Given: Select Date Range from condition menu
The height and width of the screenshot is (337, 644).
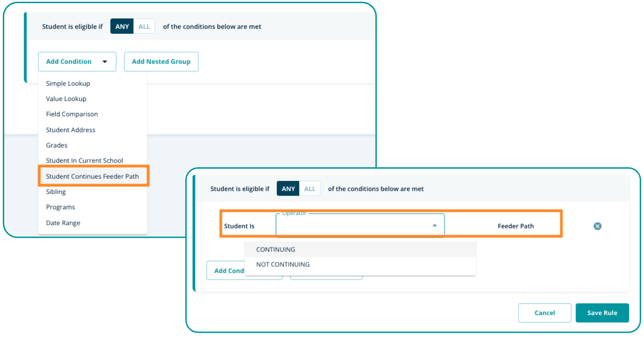Looking at the screenshot, I should 63,223.
